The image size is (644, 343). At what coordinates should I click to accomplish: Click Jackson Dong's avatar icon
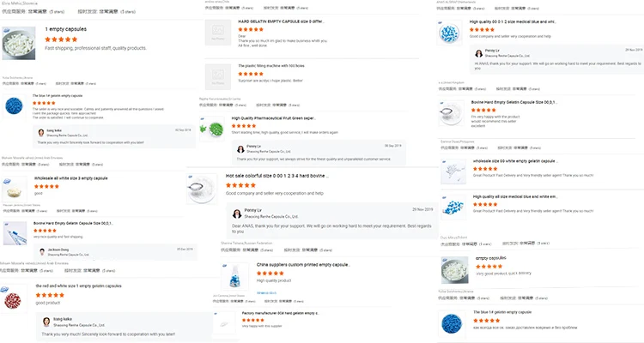(x=41, y=250)
